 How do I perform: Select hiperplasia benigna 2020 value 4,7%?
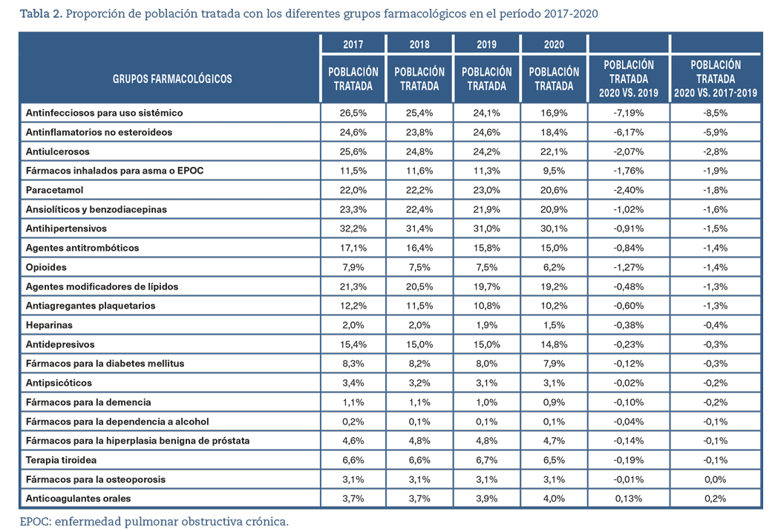point(554,441)
